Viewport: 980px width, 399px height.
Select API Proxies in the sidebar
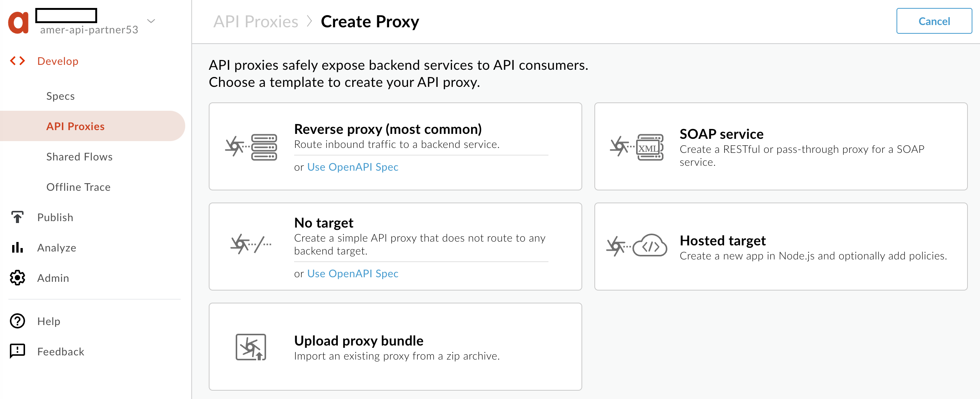93,126
